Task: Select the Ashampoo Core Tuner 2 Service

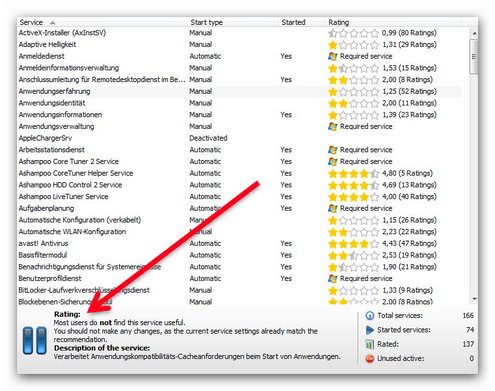Action: pos(69,161)
